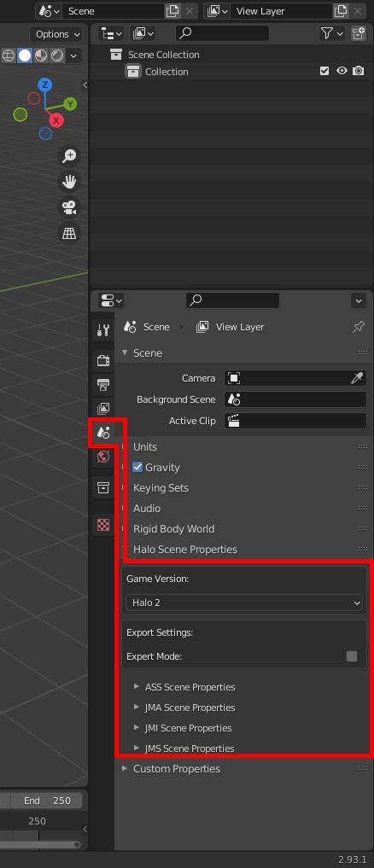Open the viewport Options dropdown
Screen dimensions: 374x868
56,34
